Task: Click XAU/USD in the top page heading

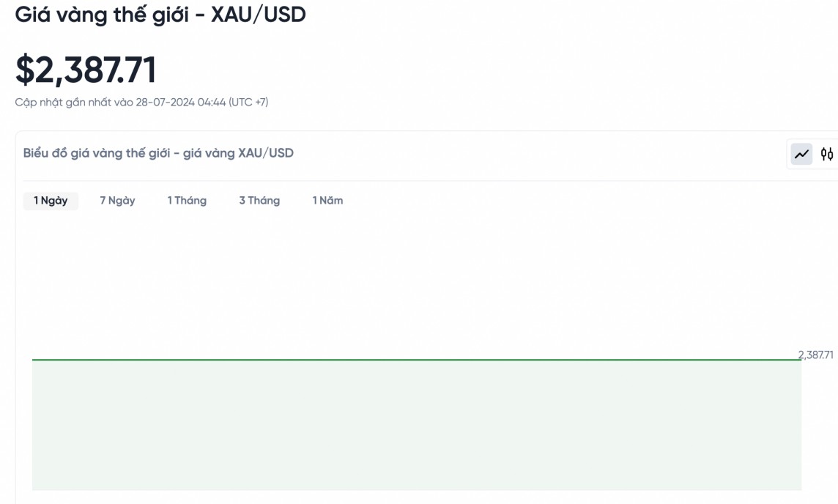Action: click(x=258, y=15)
